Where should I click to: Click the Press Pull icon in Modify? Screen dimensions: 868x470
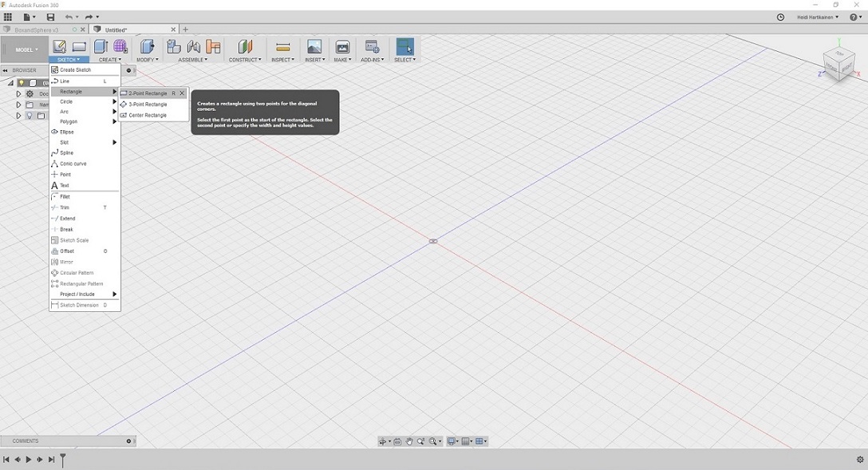(148, 46)
